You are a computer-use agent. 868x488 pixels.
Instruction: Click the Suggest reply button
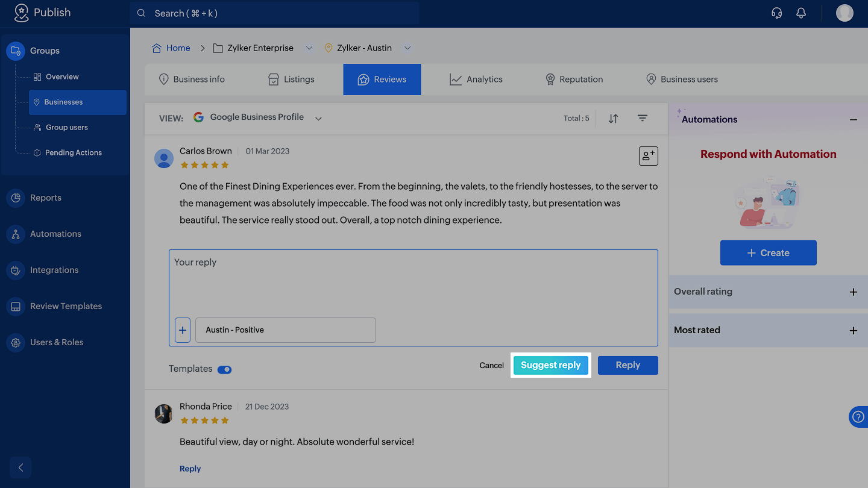(x=550, y=365)
